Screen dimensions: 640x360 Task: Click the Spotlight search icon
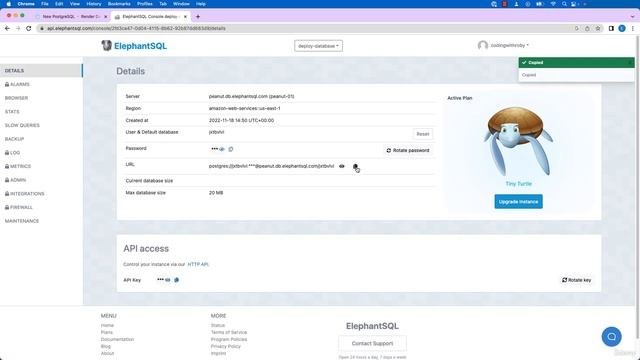coord(564,4)
